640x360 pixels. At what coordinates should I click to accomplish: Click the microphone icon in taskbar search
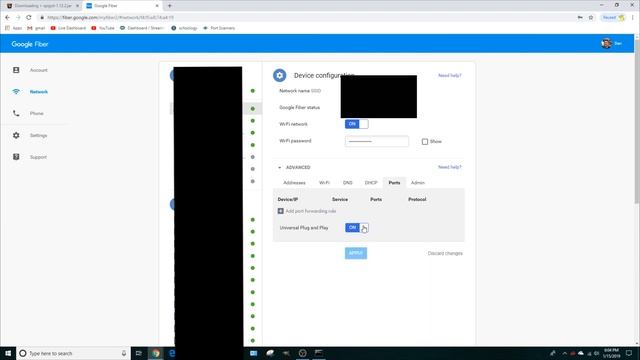point(124,353)
